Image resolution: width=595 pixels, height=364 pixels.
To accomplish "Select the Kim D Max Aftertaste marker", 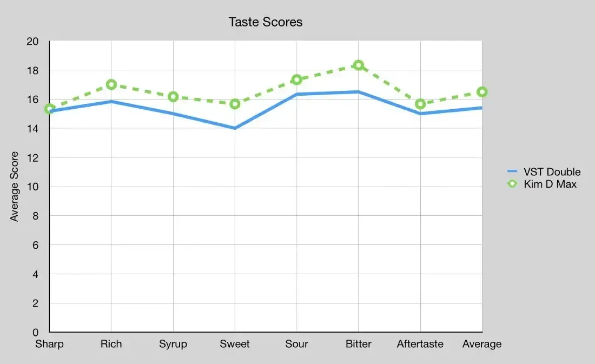I will point(420,104).
